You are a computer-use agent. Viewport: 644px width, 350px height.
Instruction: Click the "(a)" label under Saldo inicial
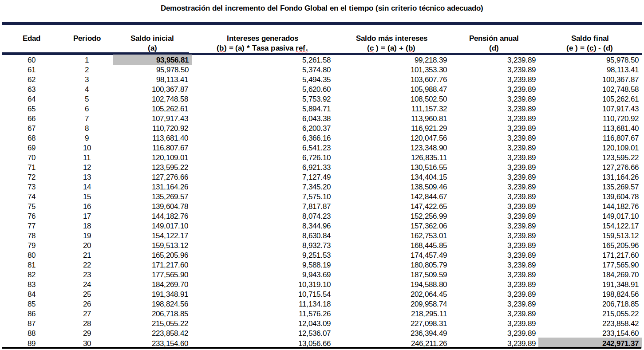(x=152, y=48)
